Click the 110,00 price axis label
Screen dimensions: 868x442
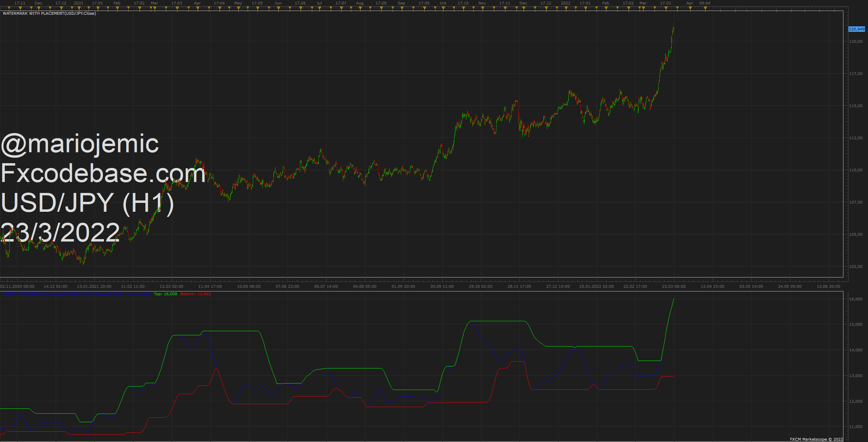point(856,170)
